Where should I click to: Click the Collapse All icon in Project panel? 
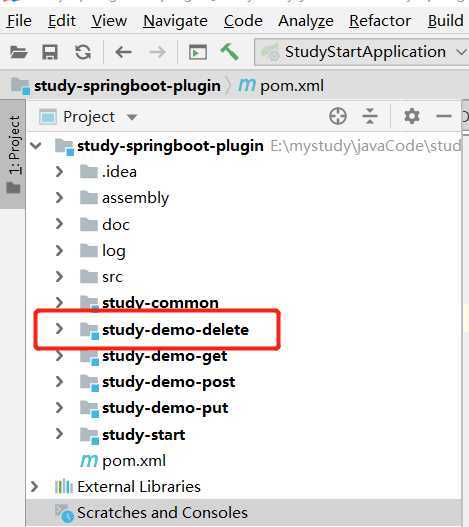370,117
